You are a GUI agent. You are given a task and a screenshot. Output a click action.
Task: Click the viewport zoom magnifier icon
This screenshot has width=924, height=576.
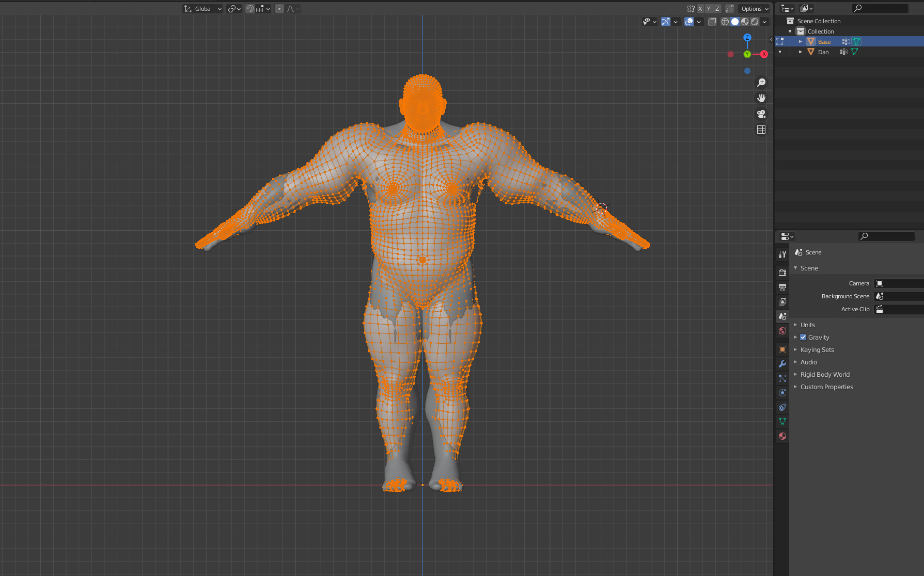[x=761, y=83]
